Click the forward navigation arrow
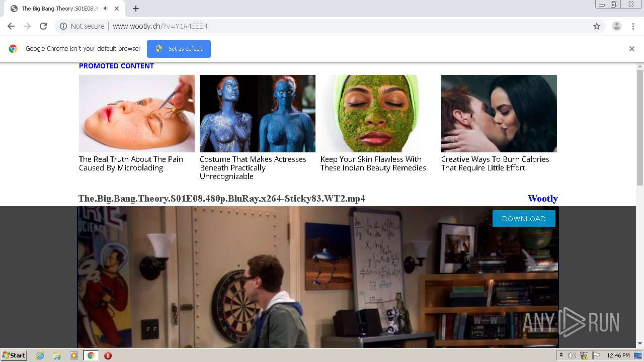This screenshot has width=644, height=362. coord(27,26)
